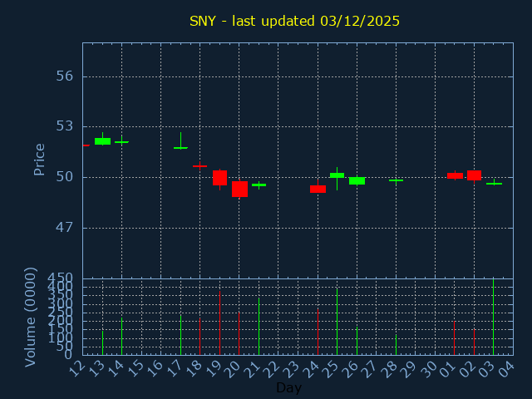Click the red volume bar for day 19
Viewport: 532px width, 399px height.
point(219,323)
